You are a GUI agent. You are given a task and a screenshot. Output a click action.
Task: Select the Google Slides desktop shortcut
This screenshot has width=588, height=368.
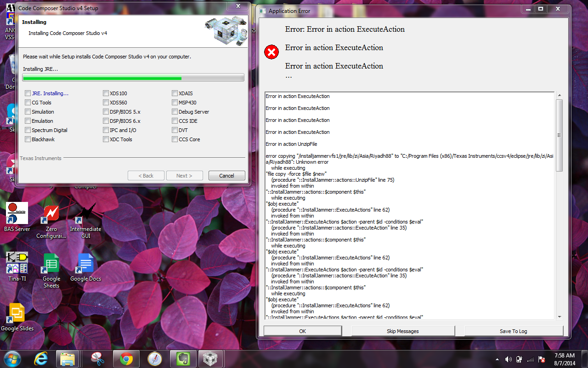click(17, 317)
